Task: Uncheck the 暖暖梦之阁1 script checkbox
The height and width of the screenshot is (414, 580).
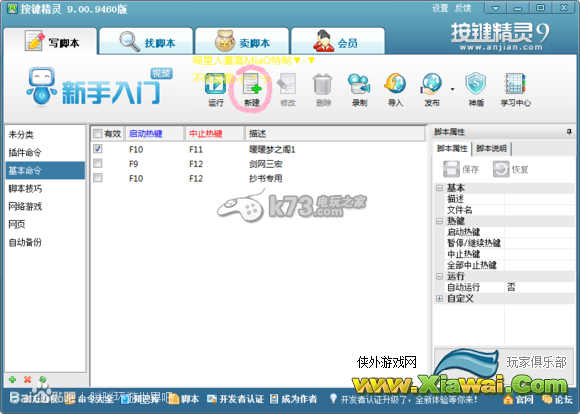Action: pyautogui.click(x=98, y=149)
